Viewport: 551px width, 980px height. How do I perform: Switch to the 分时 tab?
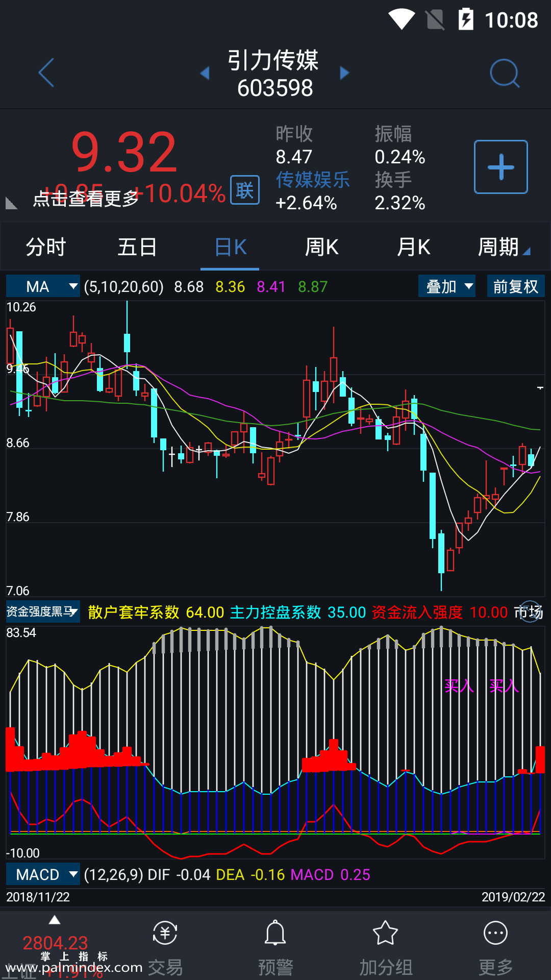[x=46, y=247]
